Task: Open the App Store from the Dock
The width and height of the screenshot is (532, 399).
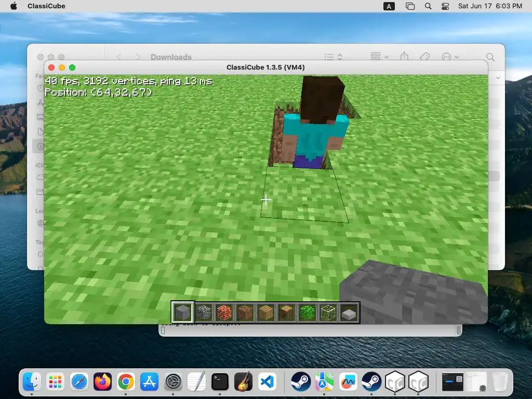Action: click(149, 382)
